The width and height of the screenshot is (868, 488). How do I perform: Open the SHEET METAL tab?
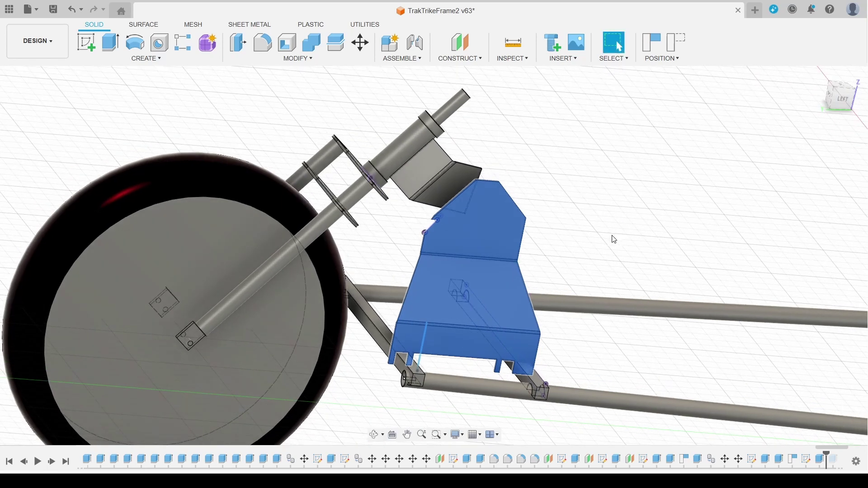click(249, 24)
